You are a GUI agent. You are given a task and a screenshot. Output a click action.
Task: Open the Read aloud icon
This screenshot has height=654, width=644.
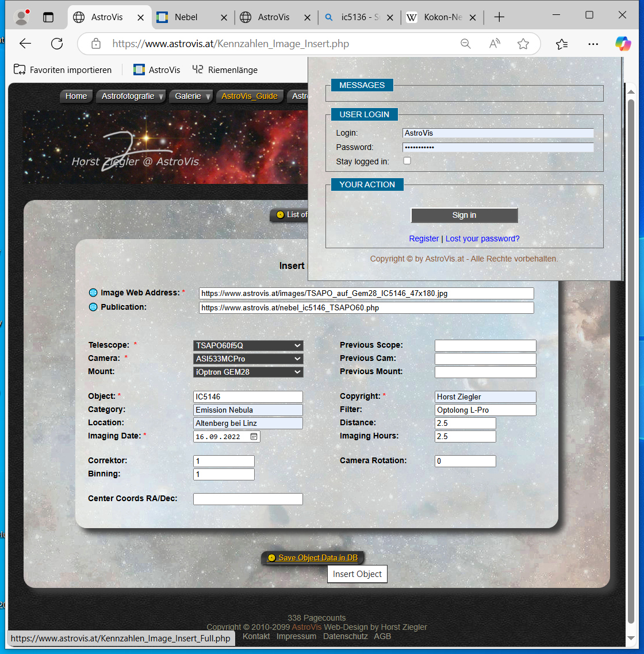[x=494, y=43]
